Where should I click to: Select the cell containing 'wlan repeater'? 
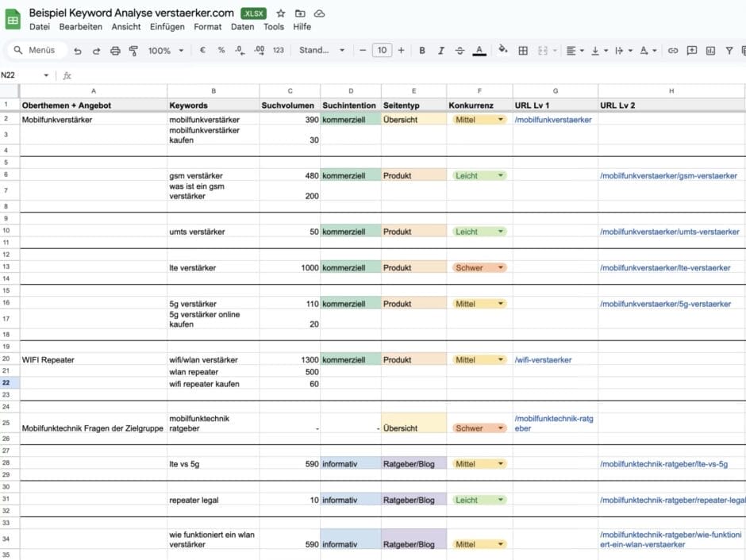[x=213, y=372]
